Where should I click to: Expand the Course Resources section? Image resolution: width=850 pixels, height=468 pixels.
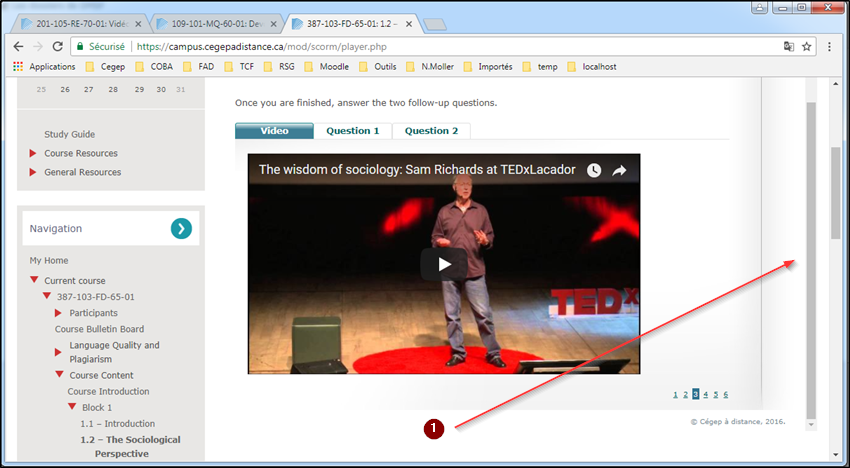pos(80,153)
